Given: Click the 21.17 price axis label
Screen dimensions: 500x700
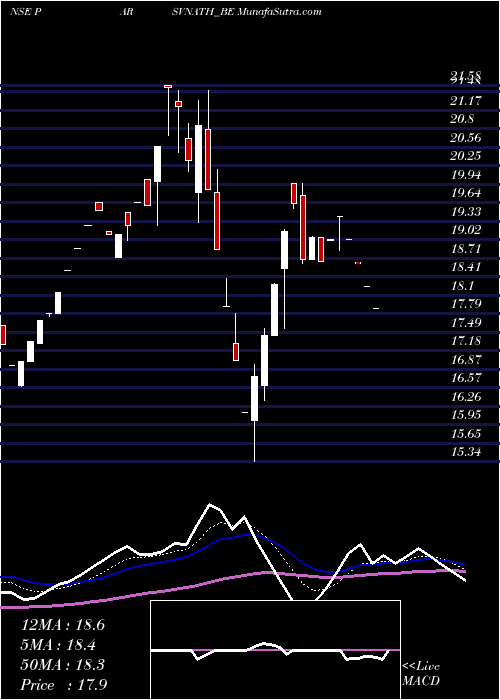Looking at the screenshot, I should pyautogui.click(x=466, y=101).
